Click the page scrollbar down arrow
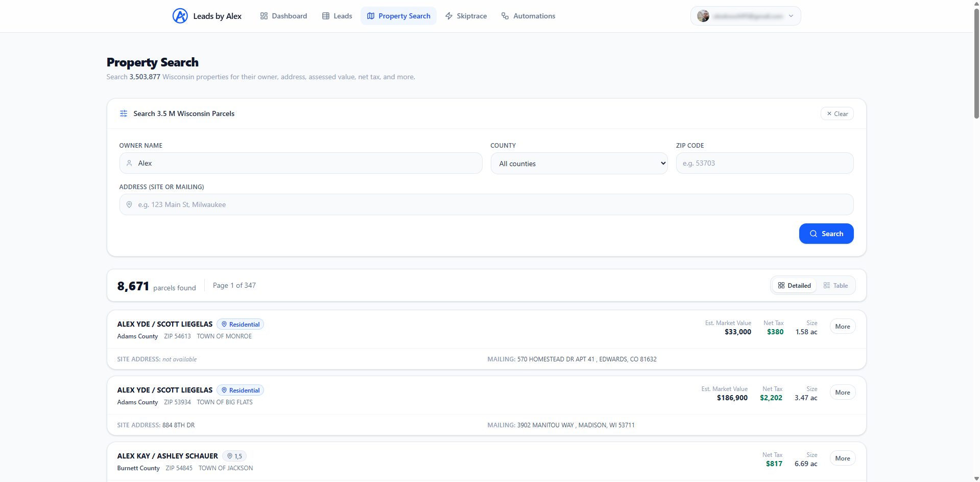Viewport: 980px width, 482px height. 976,478
